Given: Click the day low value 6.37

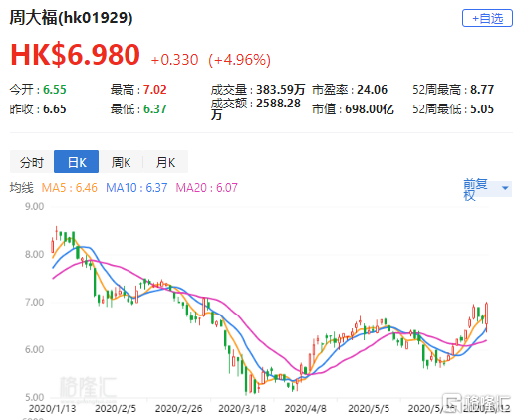Looking at the screenshot, I should point(154,109).
